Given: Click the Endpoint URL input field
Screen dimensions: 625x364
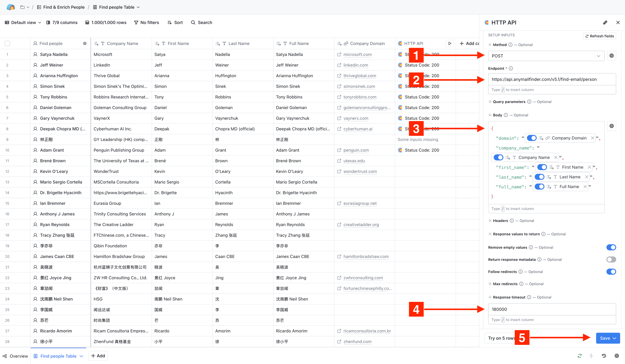Looking at the screenshot, I should coord(552,79).
